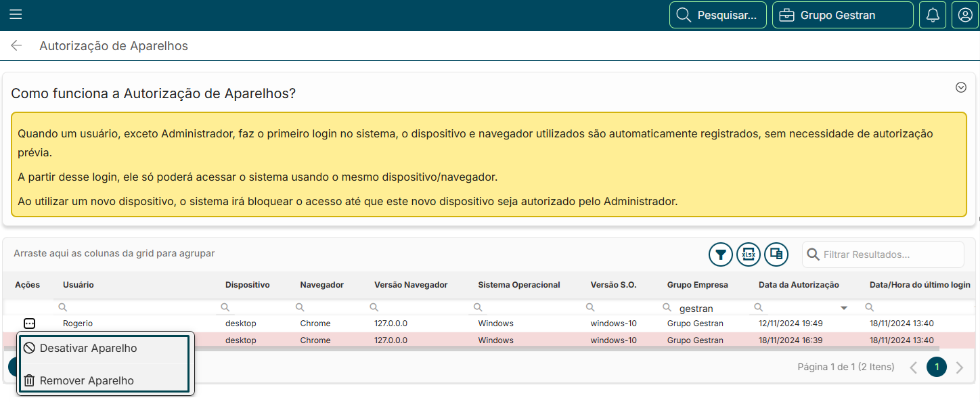Open the hamburger main menu

pyautogui.click(x=16, y=15)
